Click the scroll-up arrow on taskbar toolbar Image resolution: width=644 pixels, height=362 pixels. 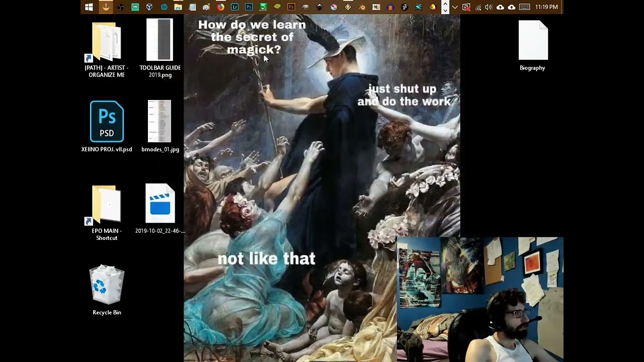(445, 4)
